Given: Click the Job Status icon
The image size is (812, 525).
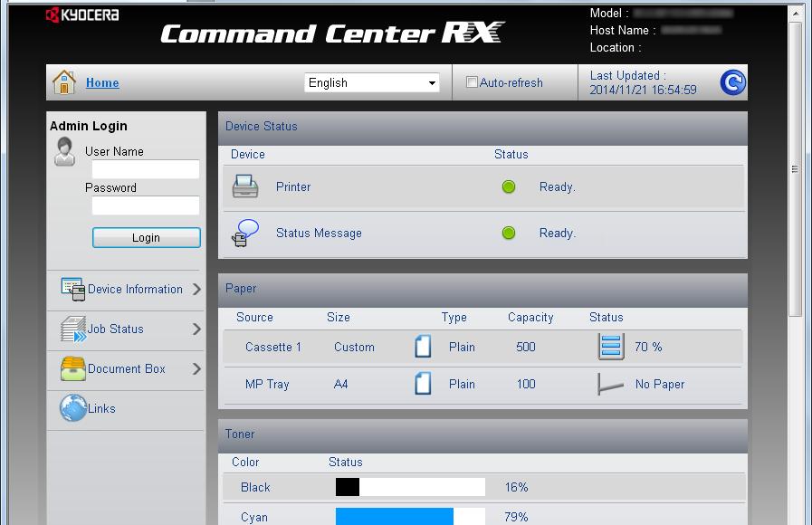Looking at the screenshot, I should 73,329.
